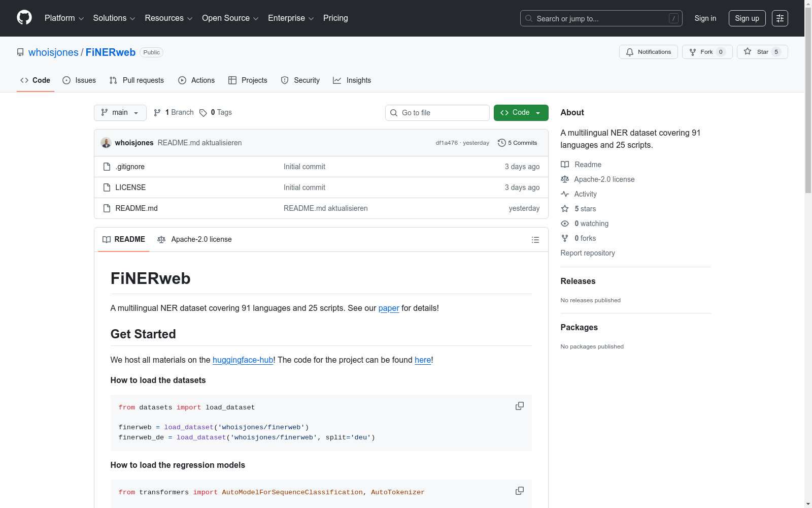The image size is (812, 508).
Task: Switch to the Projects tab
Action: pyautogui.click(x=248, y=80)
